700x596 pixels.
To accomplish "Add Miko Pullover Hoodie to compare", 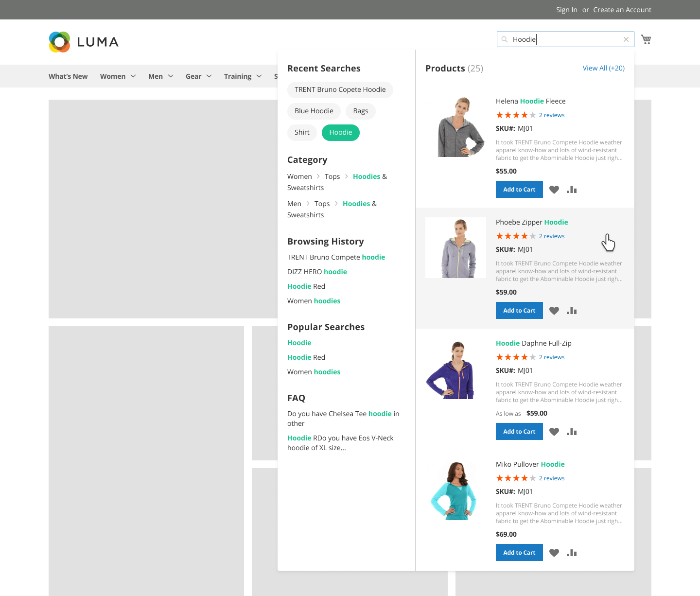I will point(572,553).
